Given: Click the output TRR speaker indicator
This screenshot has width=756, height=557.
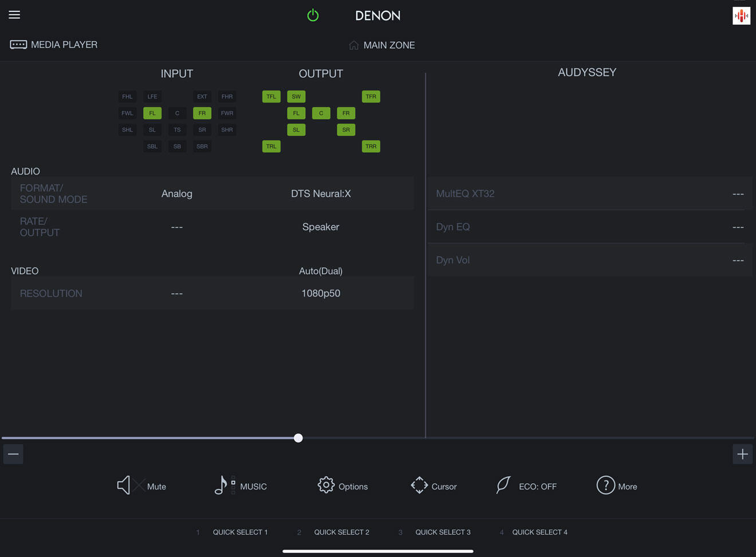Looking at the screenshot, I should (371, 147).
